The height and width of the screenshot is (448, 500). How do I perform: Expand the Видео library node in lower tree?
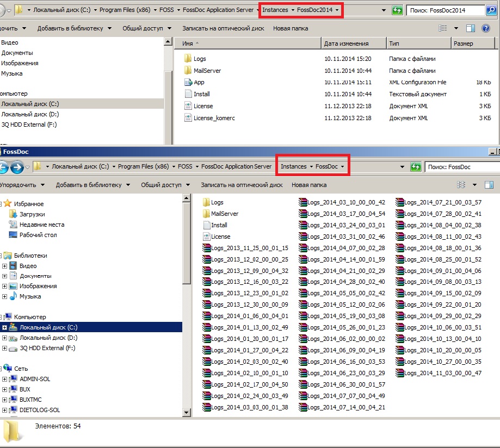(x=4, y=266)
